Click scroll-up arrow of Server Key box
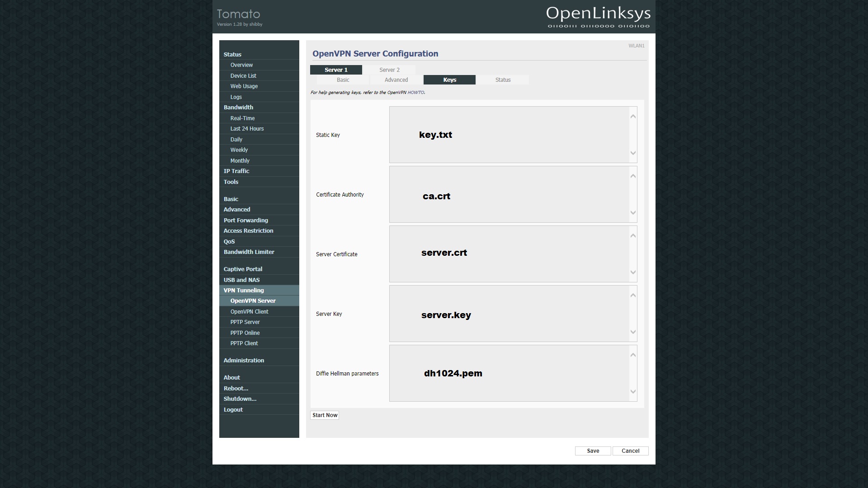 [633, 296]
